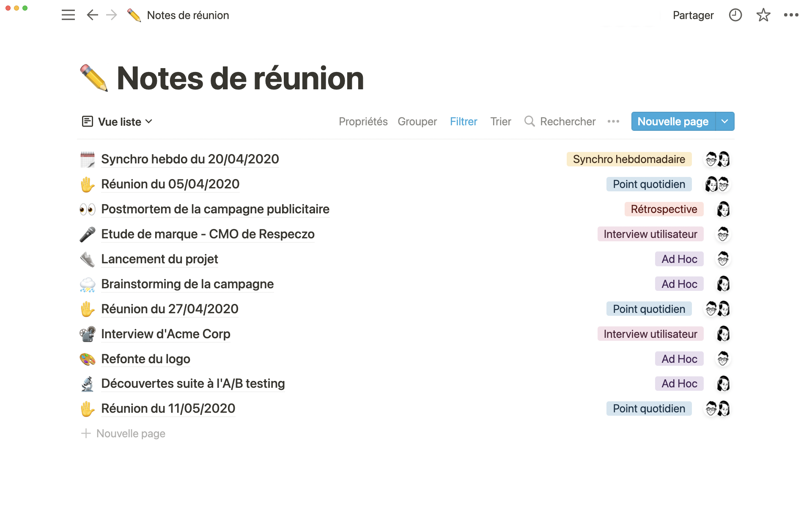This screenshot has width=812, height=508.
Task: Click the yellow Synchro hebdomadaire tag
Action: (x=629, y=159)
